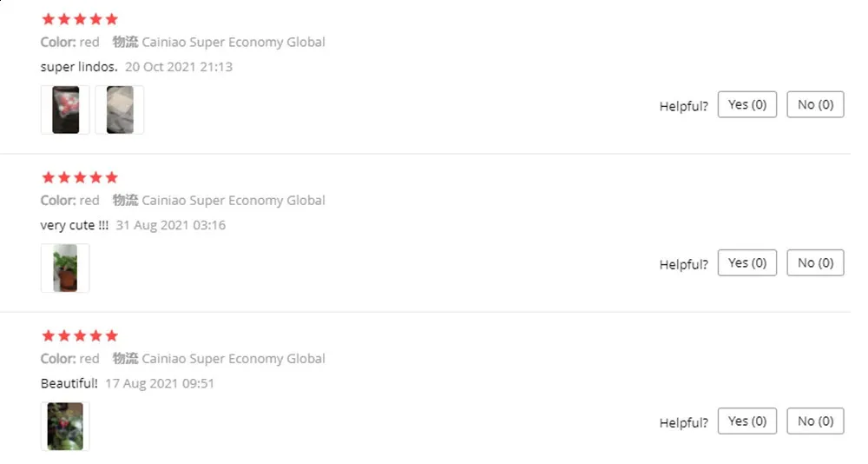Open second photo in 'super lindos' review
The width and height of the screenshot is (868, 464).
point(120,109)
